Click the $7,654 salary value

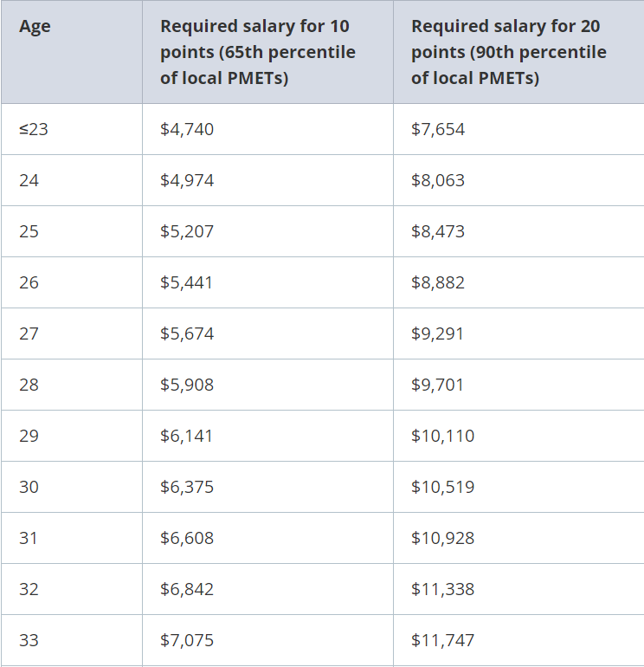click(438, 129)
